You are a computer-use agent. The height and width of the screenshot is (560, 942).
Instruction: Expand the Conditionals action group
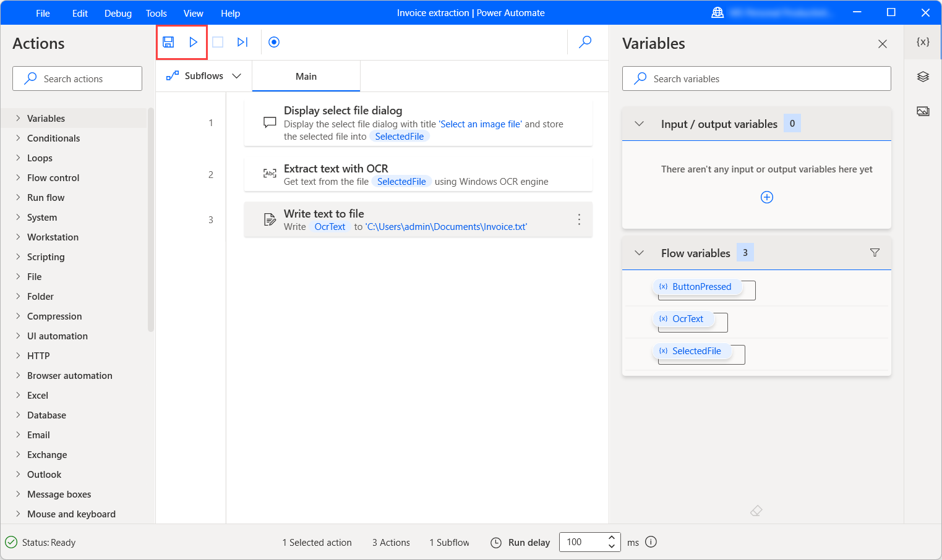point(18,138)
